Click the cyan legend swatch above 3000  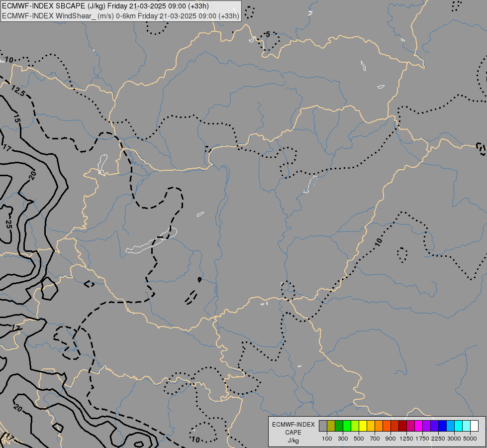click(459, 426)
